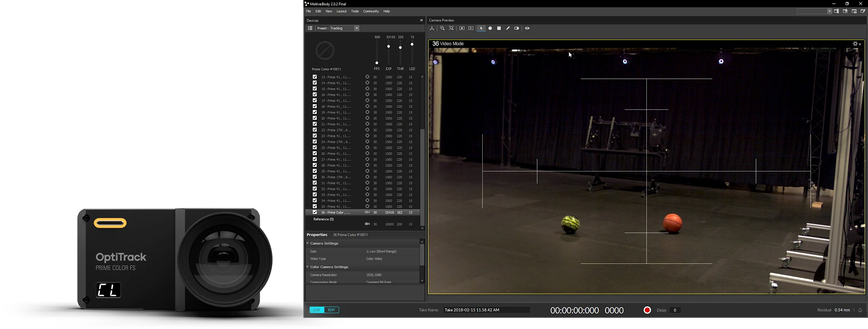This screenshot has width=868, height=329.
Task: Click the LED slider handle
Action: point(412,44)
